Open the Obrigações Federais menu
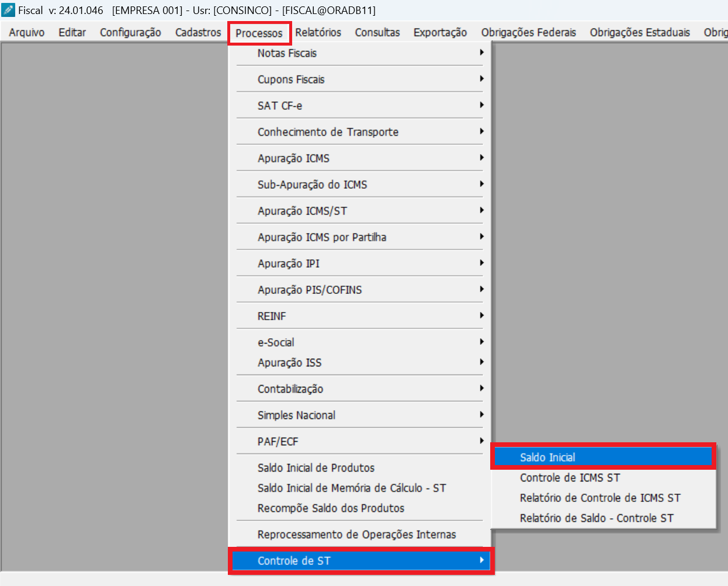Screen dimensions: 728x586 tap(528, 33)
